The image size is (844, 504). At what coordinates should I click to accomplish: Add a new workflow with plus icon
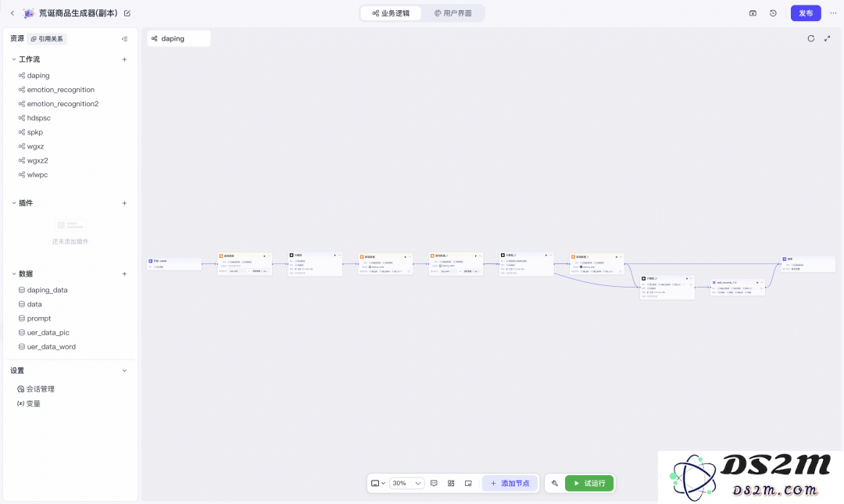pyautogui.click(x=124, y=59)
